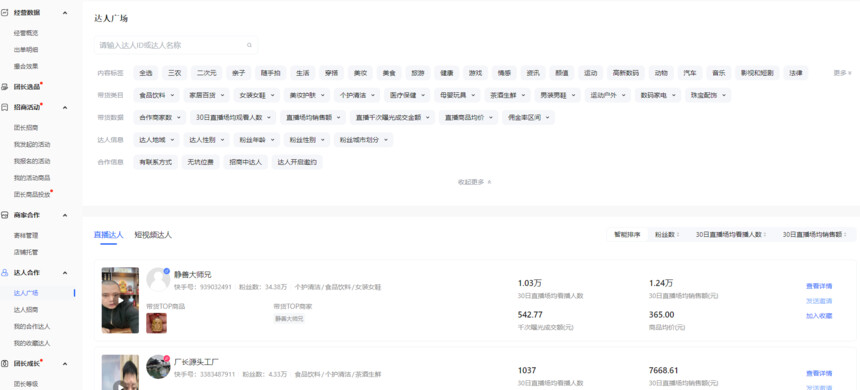Viewport: 860px width, 390px height.
Task: Collapse the 商家合作 sidebar section
Action: 65,215
